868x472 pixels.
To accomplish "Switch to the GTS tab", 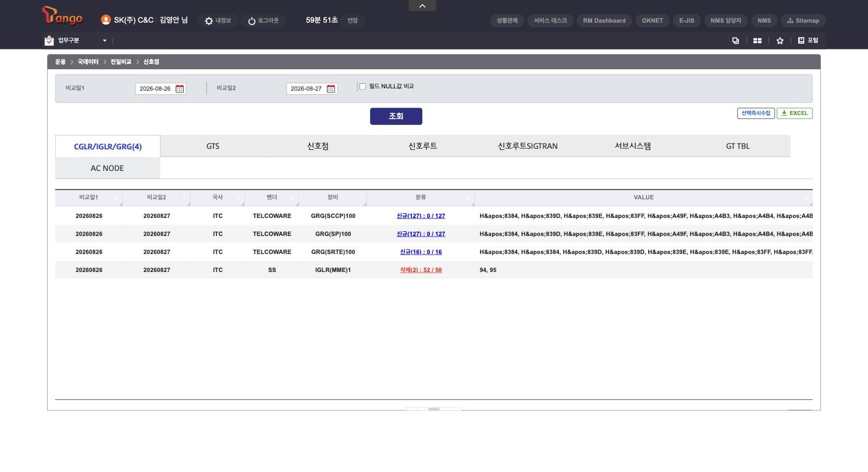I will pyautogui.click(x=213, y=146).
